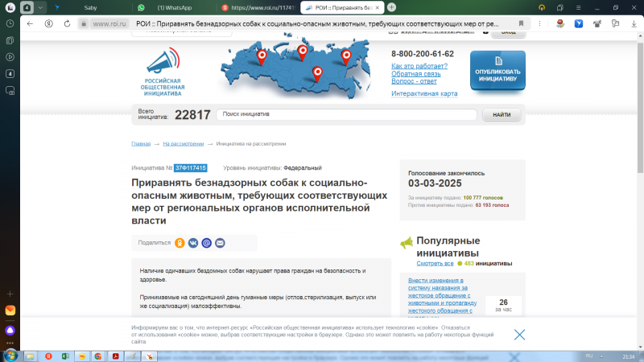This screenshot has width=644, height=362.
Task: Expand the tab list dropdown arrow
Action: coord(40,6)
